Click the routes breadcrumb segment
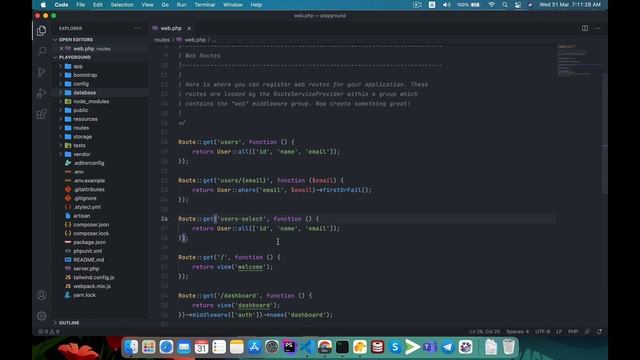 tap(162, 40)
